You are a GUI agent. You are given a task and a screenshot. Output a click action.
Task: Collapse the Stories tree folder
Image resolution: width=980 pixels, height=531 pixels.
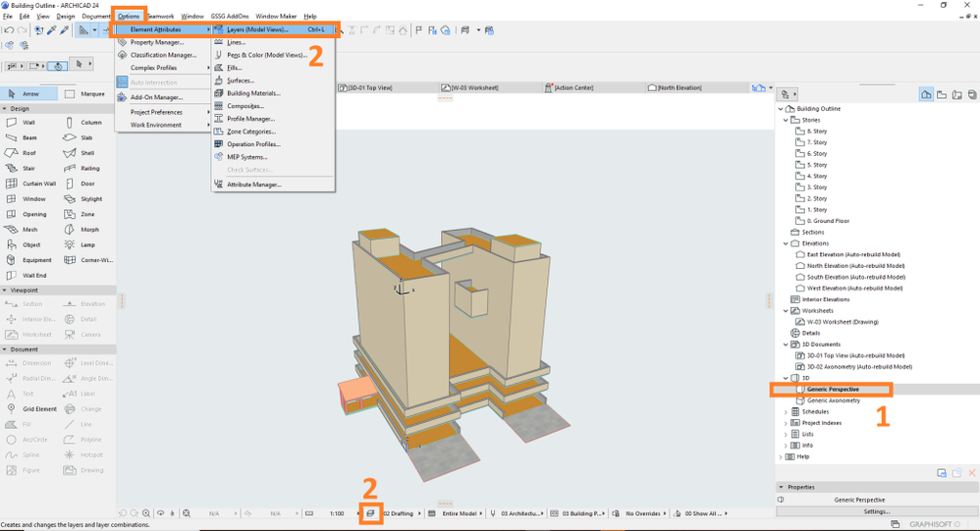click(x=787, y=120)
